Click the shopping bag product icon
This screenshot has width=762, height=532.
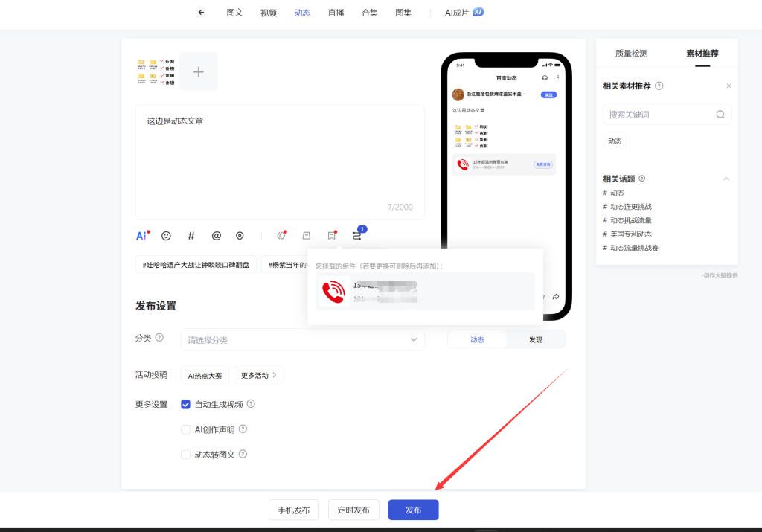tap(306, 236)
